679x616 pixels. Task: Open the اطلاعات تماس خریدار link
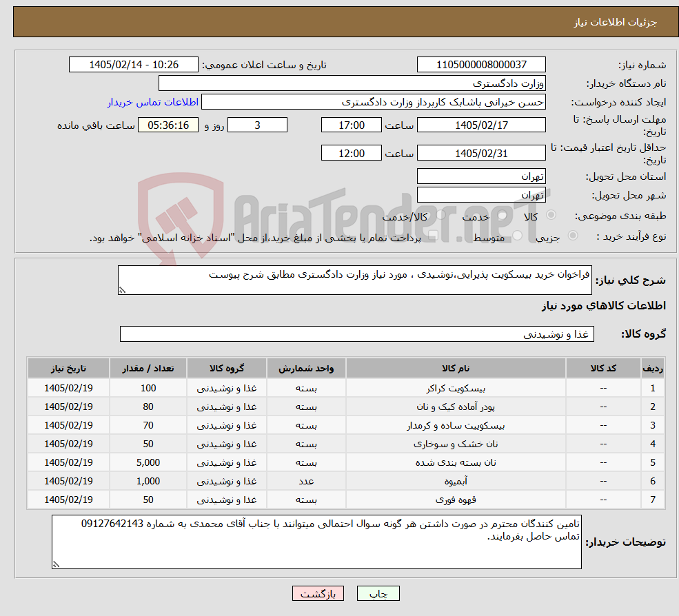coord(153,102)
